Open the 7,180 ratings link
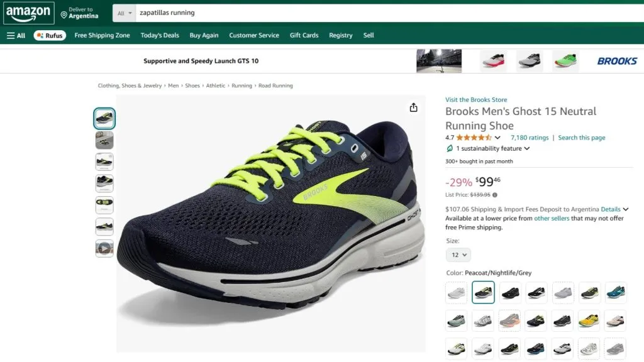644x362 pixels. coord(530,138)
